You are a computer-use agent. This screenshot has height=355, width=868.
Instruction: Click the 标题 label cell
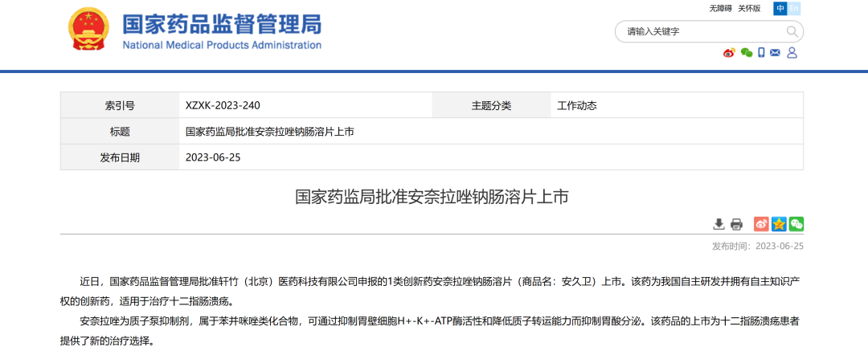120,132
